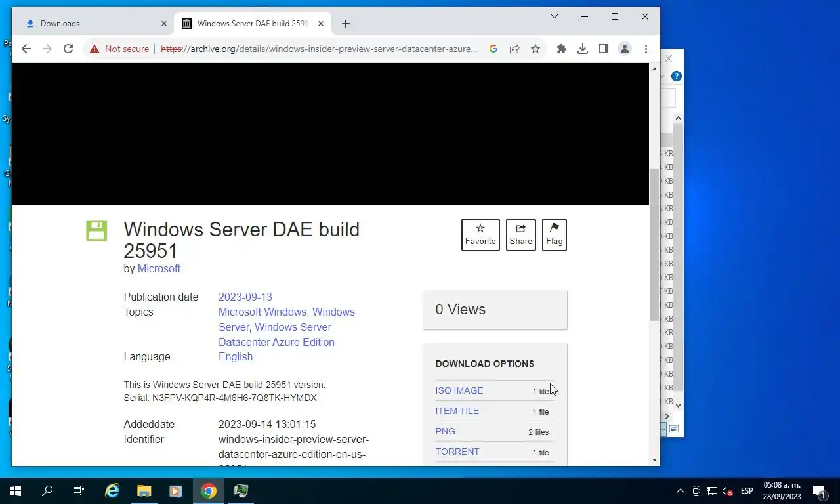Select the Windows Server DAE build 25951 tab
840x504 pixels.
coord(253,24)
